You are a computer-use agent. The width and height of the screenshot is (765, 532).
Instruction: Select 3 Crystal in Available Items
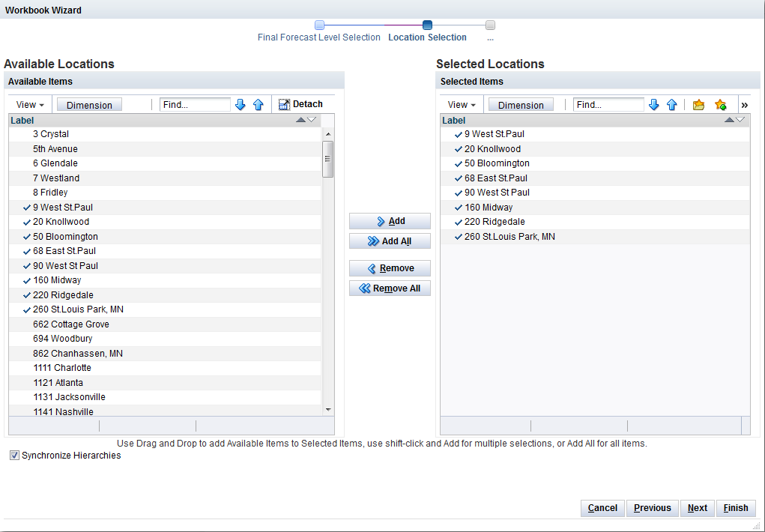click(165, 134)
